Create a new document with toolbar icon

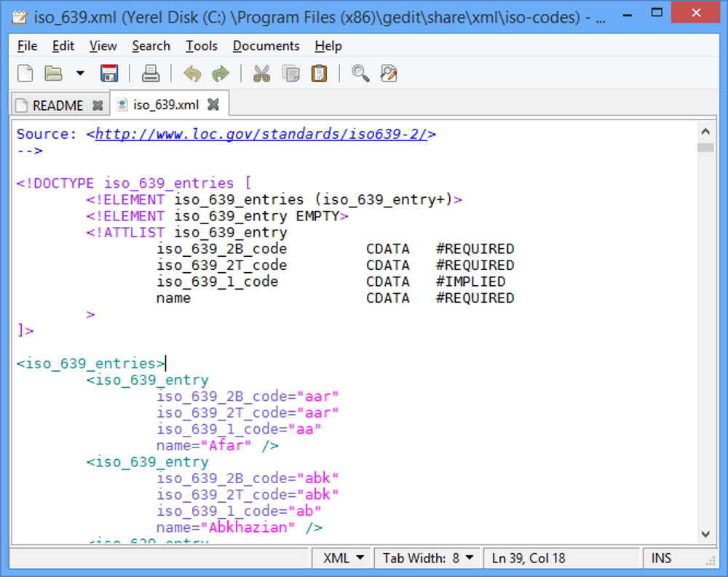pos(25,73)
